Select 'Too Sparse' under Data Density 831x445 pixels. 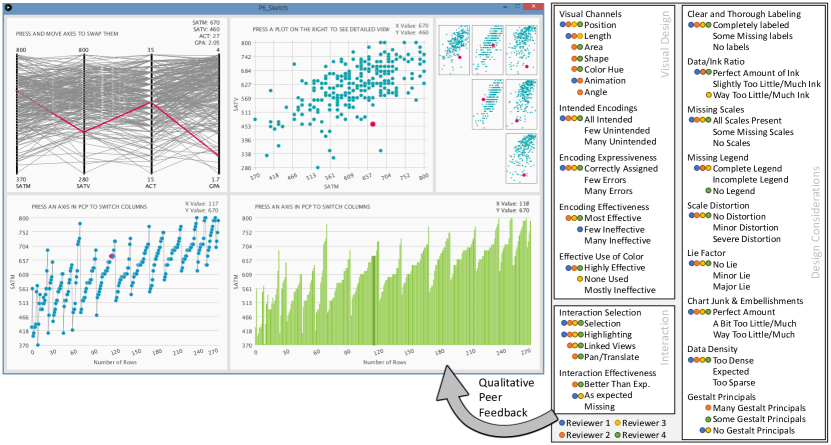pyautogui.click(x=734, y=382)
